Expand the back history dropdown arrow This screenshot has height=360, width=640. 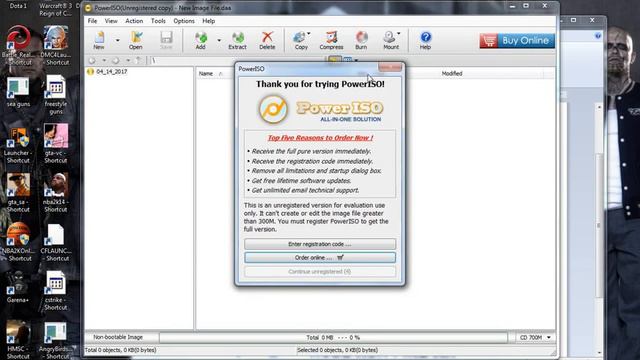point(104,60)
